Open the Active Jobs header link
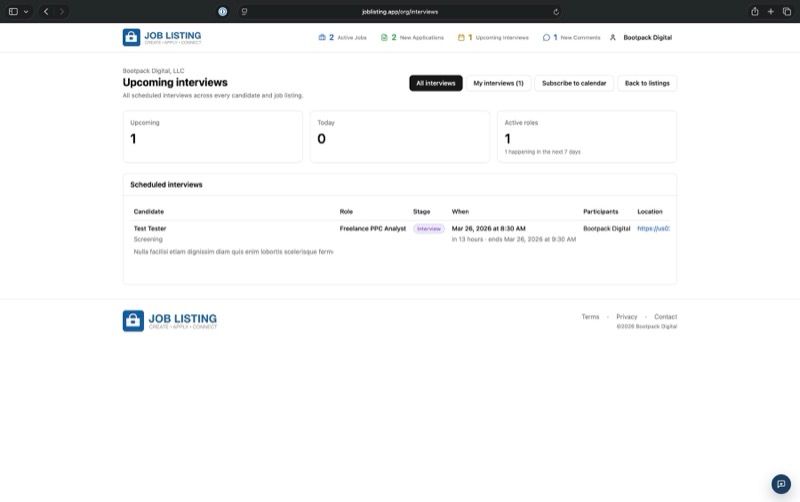Viewport: 800px width, 502px height. 342,37
